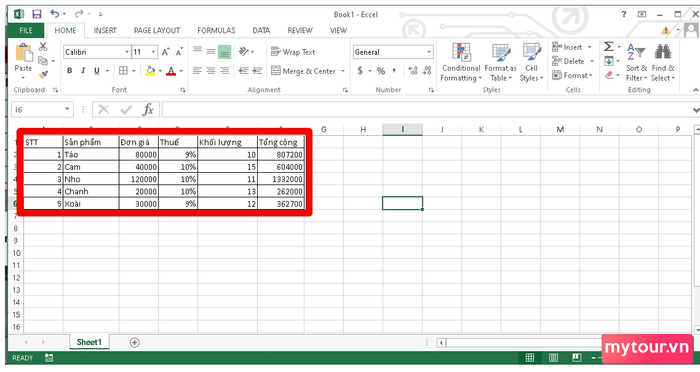Toggle Bottom Align highlighted button
Screen dimensions: 700x372
click(225, 52)
